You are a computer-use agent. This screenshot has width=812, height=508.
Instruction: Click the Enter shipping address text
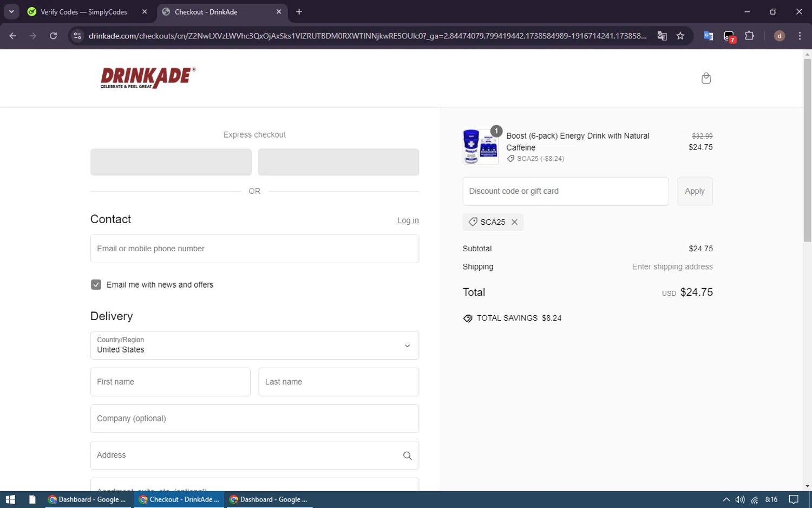[672, 266]
